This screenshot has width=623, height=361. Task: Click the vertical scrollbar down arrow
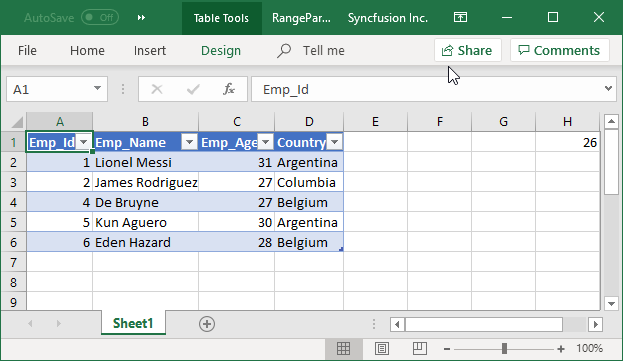tap(611, 304)
